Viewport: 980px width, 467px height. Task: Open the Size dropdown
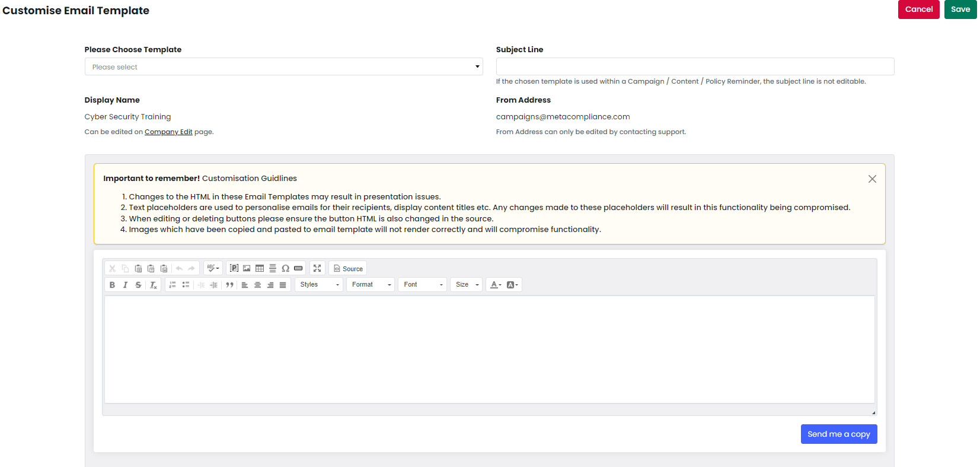click(x=466, y=285)
